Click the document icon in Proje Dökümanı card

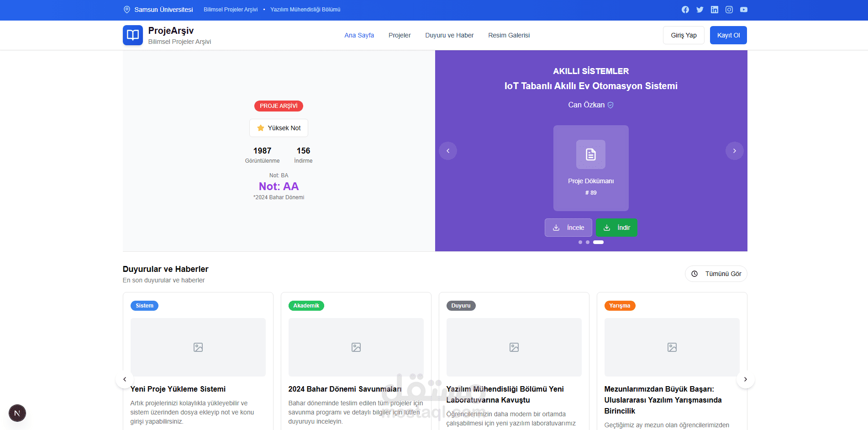point(591,154)
